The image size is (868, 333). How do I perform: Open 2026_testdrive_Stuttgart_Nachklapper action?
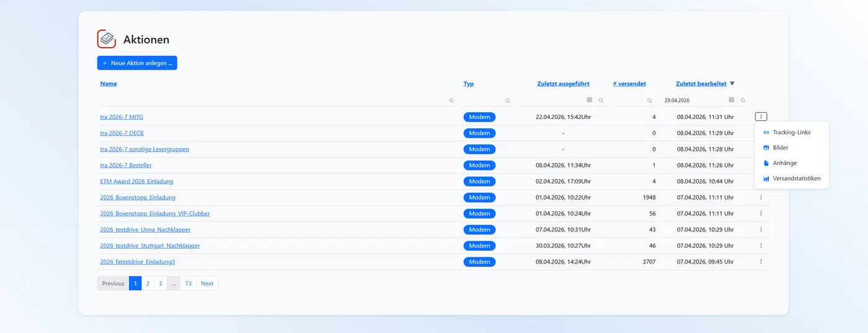tap(150, 246)
